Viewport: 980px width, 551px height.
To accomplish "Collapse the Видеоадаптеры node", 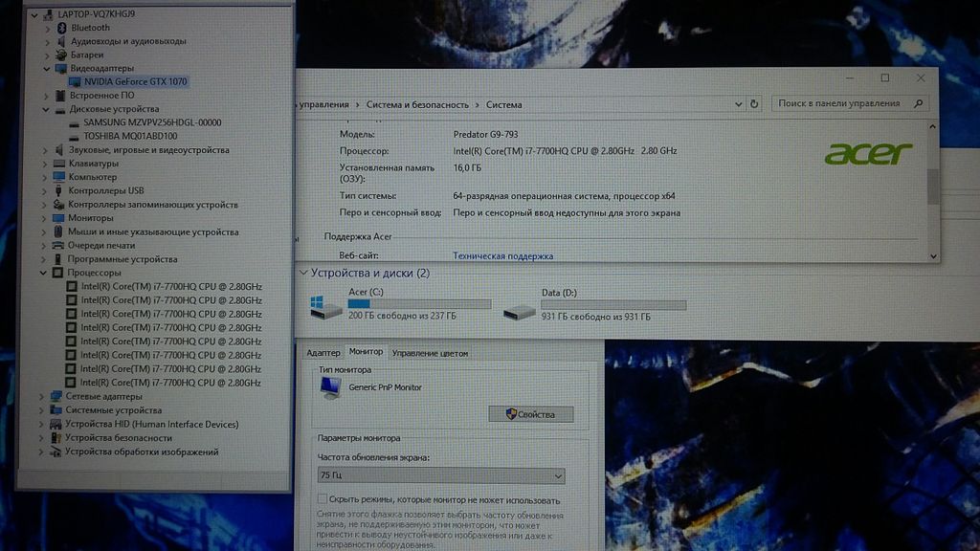I will pos(47,69).
